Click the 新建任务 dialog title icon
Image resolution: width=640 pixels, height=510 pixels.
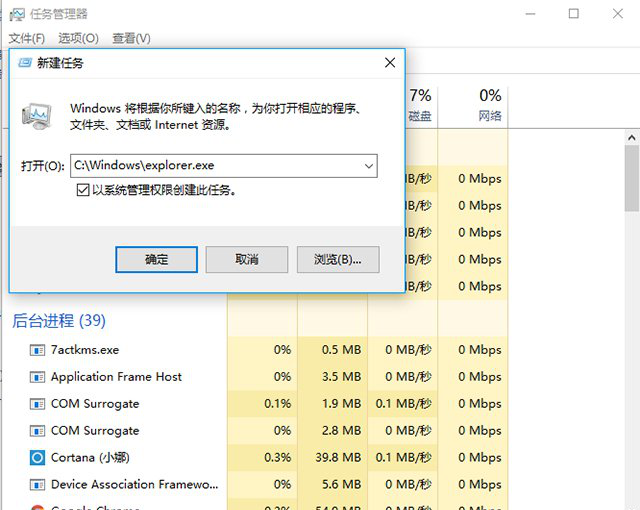click(x=24, y=63)
